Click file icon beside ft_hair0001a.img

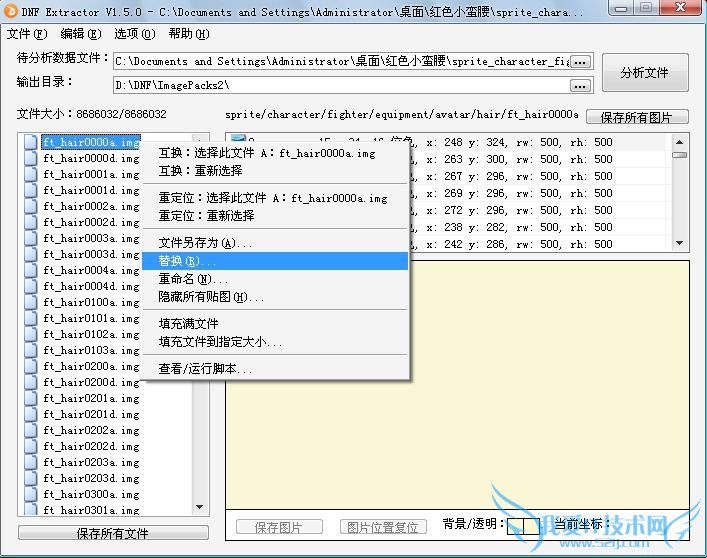[x=30, y=174]
